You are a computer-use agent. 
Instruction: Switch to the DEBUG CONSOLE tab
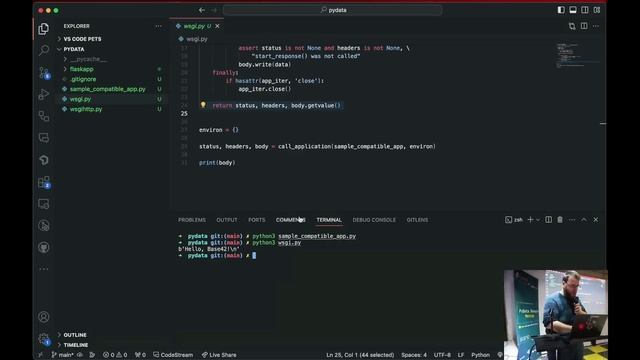click(x=374, y=220)
